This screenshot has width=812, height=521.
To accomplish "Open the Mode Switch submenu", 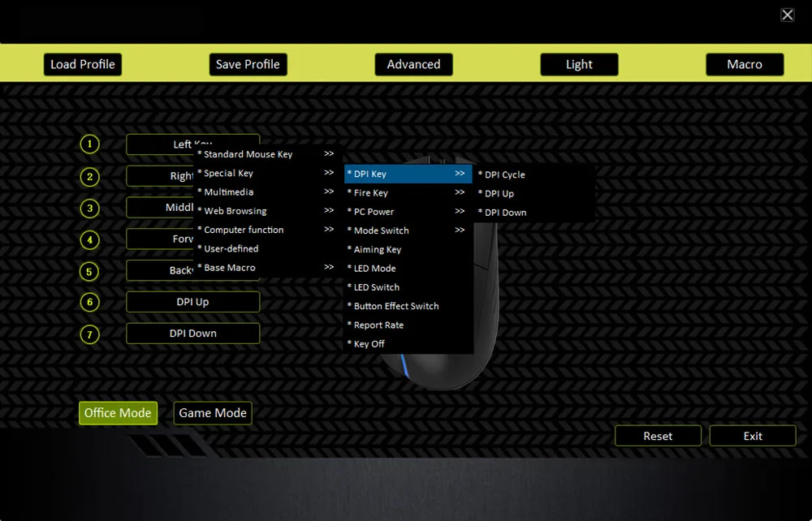I will [408, 230].
